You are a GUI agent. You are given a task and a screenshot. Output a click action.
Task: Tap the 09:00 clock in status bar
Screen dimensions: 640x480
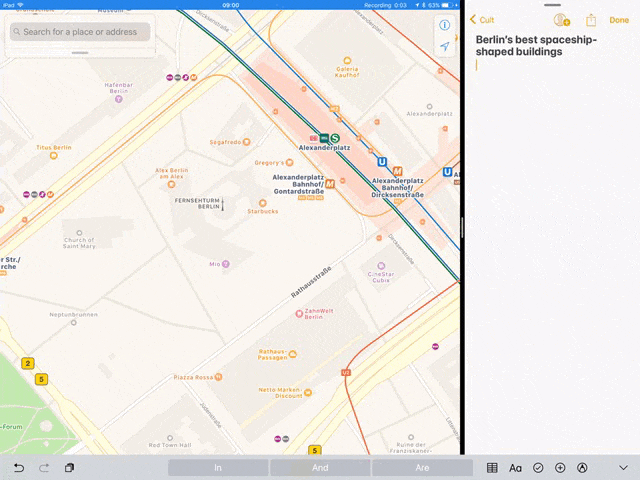pos(231,5)
